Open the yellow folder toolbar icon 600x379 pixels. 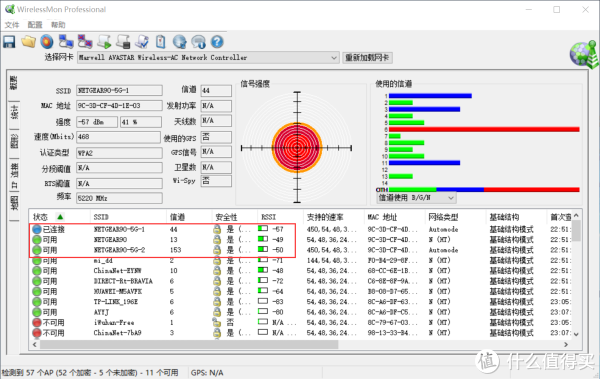coord(28,41)
